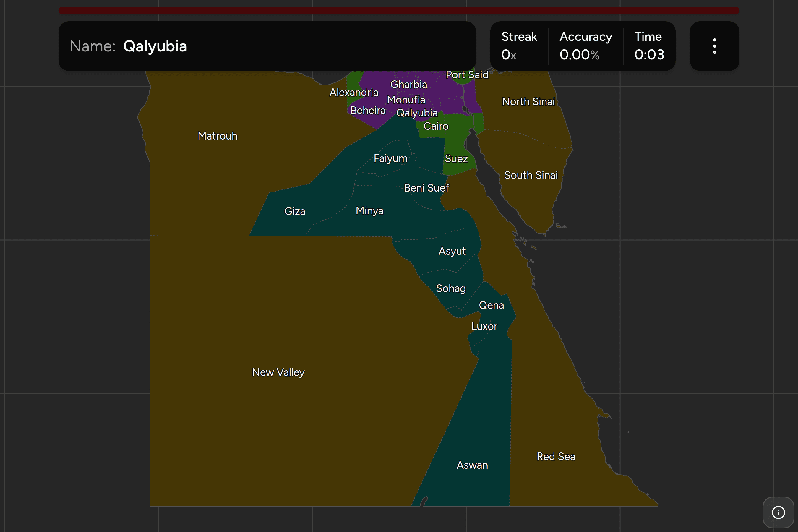The width and height of the screenshot is (798, 532).
Task: Pick the Minya region
Action: click(x=369, y=211)
